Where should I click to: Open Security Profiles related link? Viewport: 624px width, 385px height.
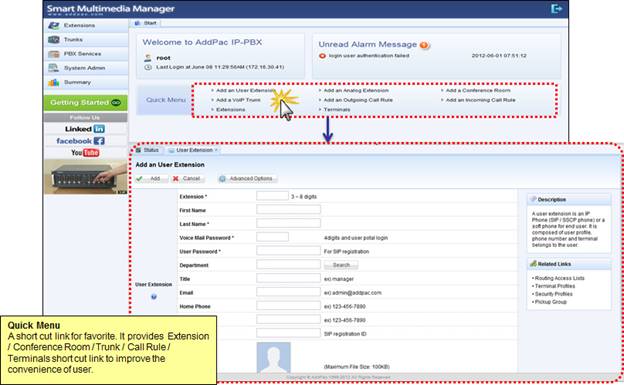(554, 294)
